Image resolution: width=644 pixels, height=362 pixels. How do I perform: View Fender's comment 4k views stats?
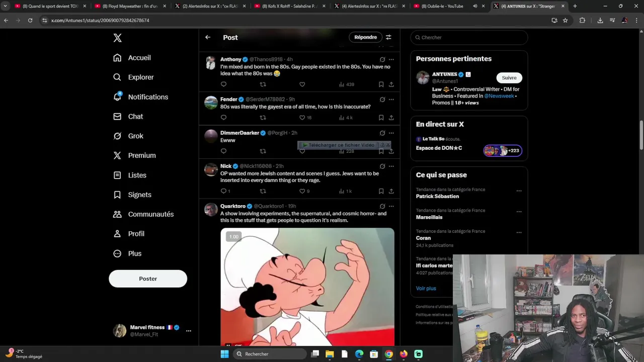346,118
